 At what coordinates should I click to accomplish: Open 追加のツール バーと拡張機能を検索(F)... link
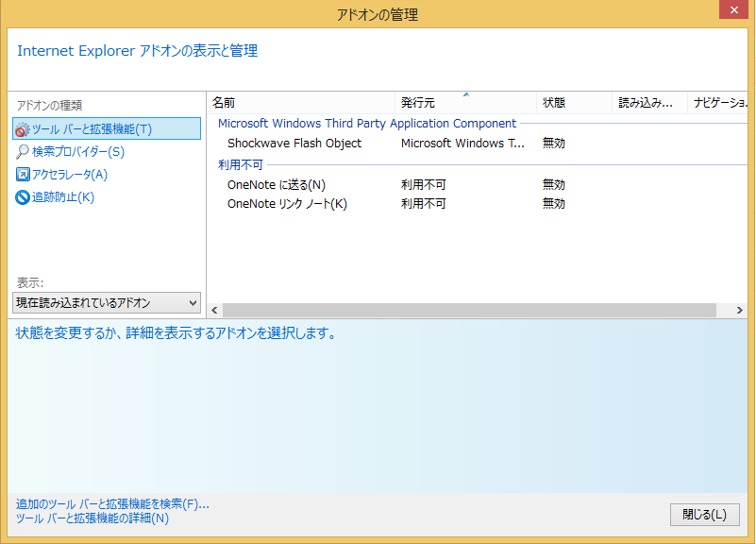[112, 504]
